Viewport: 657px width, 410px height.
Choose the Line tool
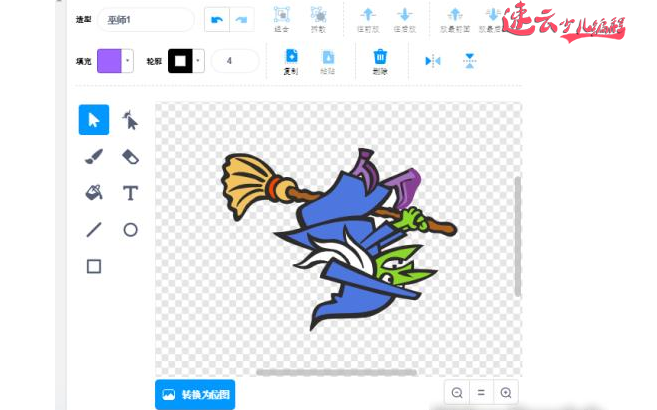[94, 229]
